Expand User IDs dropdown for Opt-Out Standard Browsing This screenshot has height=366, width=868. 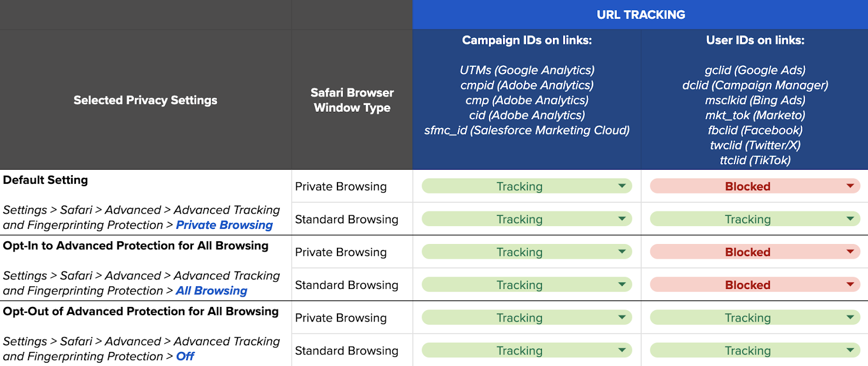[x=755, y=350]
